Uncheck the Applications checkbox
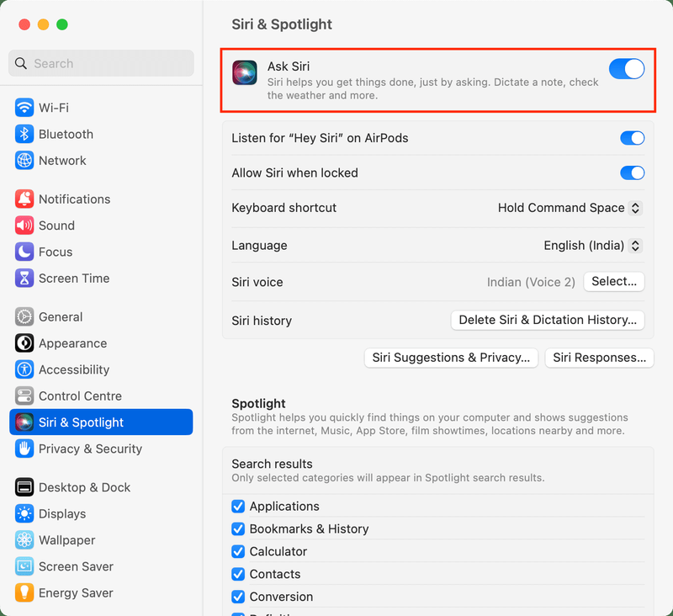Screen dimensions: 673x616 238,507
